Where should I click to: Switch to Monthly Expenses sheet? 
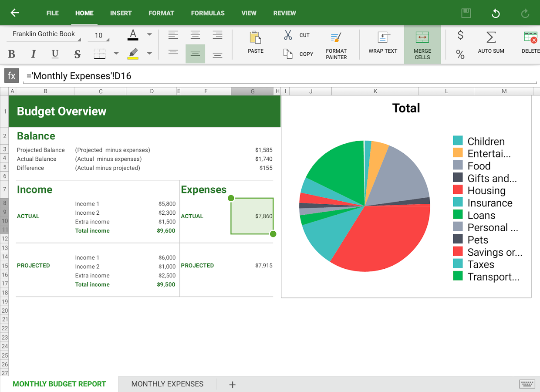pos(167,384)
